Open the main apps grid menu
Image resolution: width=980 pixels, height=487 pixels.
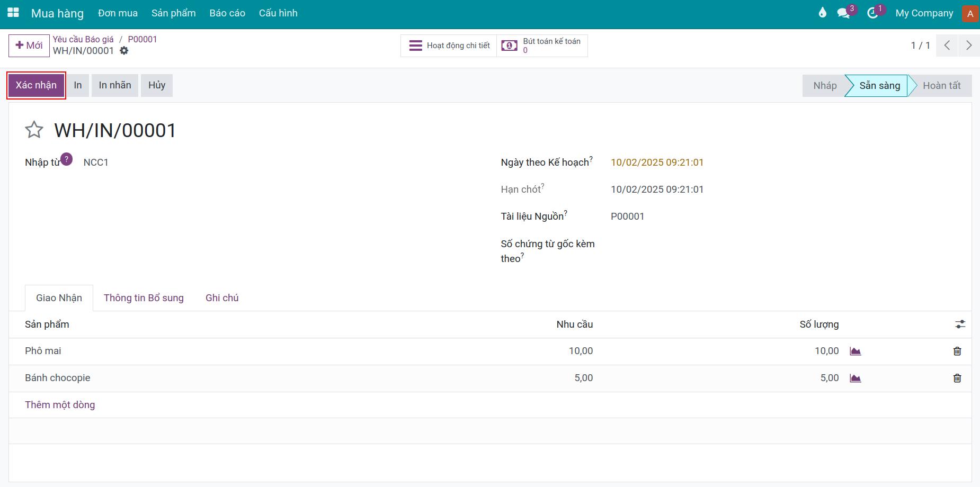13,13
